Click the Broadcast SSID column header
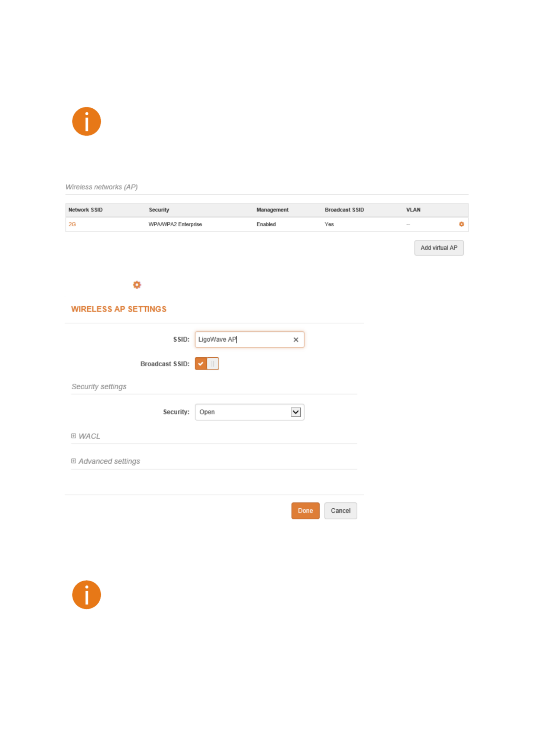 click(344, 210)
